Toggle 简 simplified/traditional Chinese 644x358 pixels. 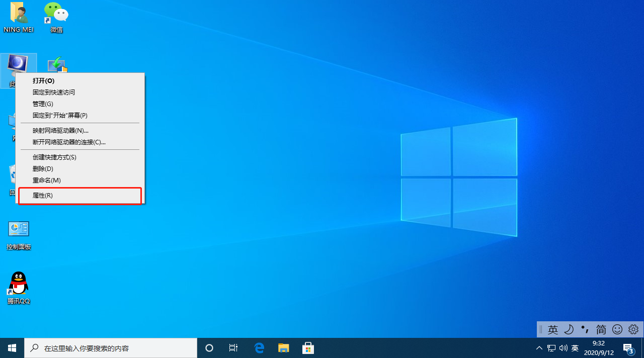(601, 329)
